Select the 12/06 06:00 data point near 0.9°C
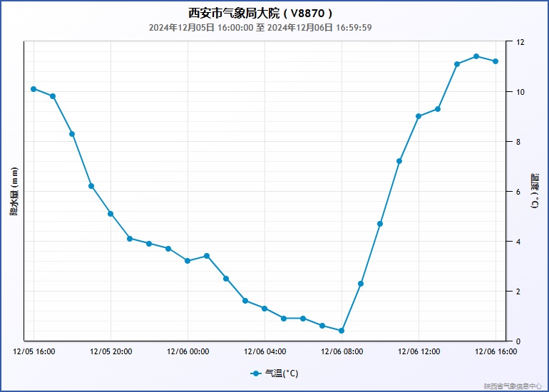 (x=303, y=318)
